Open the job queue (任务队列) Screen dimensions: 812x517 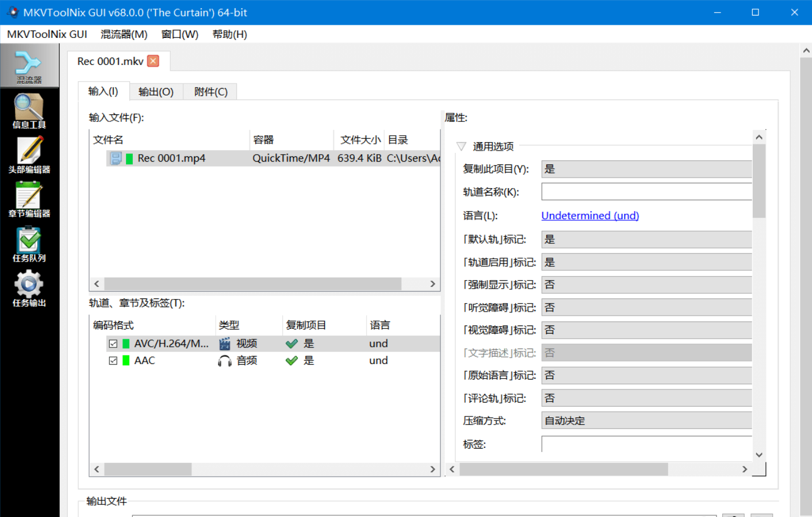[x=29, y=244]
